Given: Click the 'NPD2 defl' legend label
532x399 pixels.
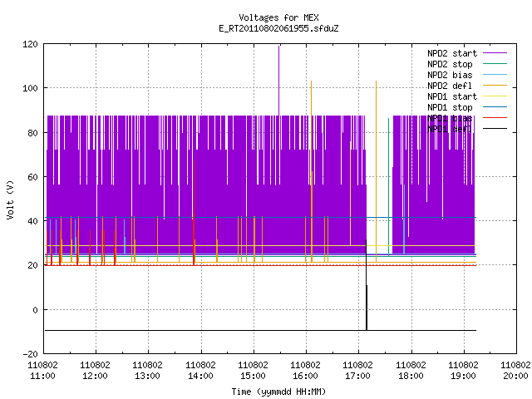Looking at the screenshot, I should pos(450,86).
